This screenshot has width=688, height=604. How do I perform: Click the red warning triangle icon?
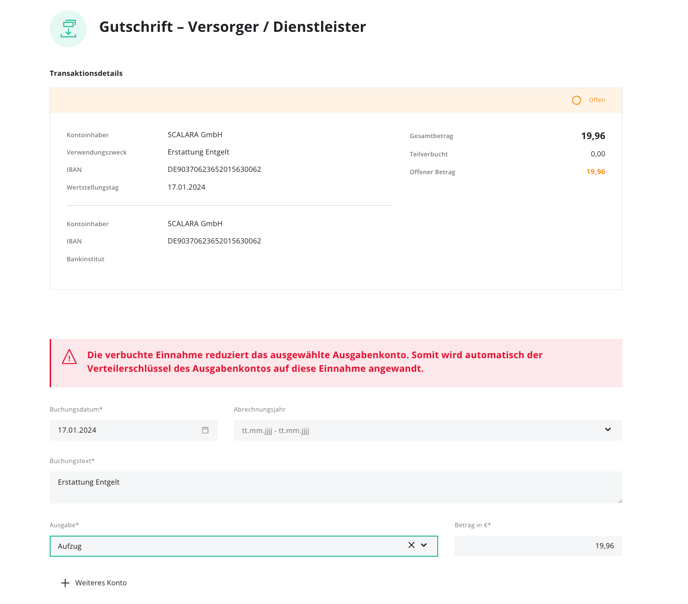point(69,357)
